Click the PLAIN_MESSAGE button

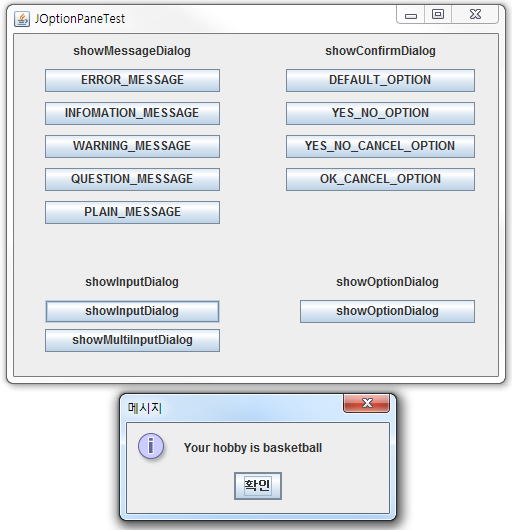(x=132, y=212)
